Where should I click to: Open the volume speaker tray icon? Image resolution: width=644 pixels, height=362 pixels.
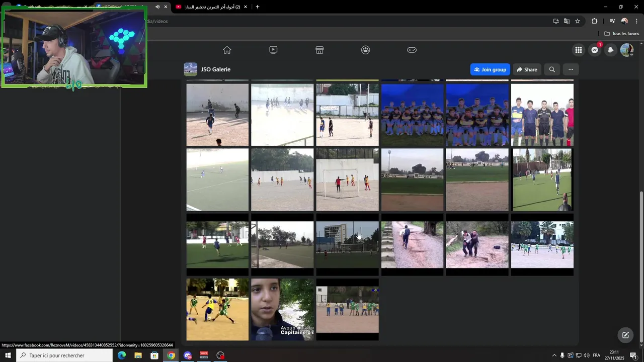point(587,355)
